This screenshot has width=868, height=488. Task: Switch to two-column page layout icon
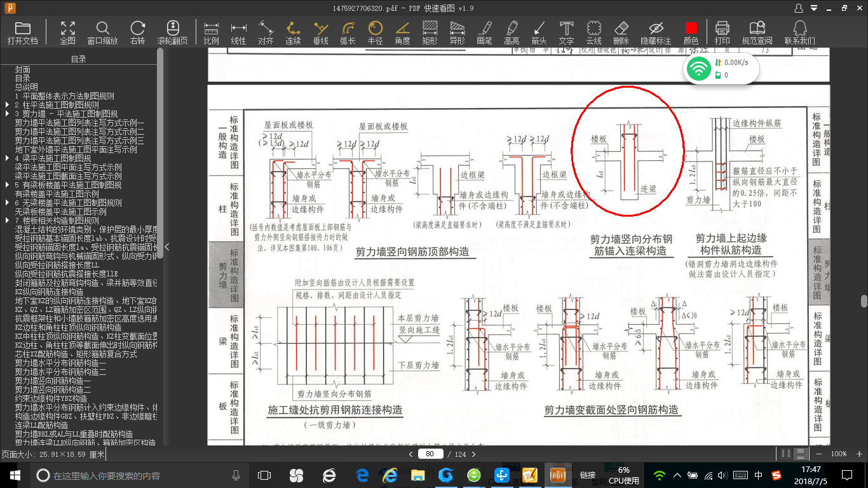[x=787, y=454]
